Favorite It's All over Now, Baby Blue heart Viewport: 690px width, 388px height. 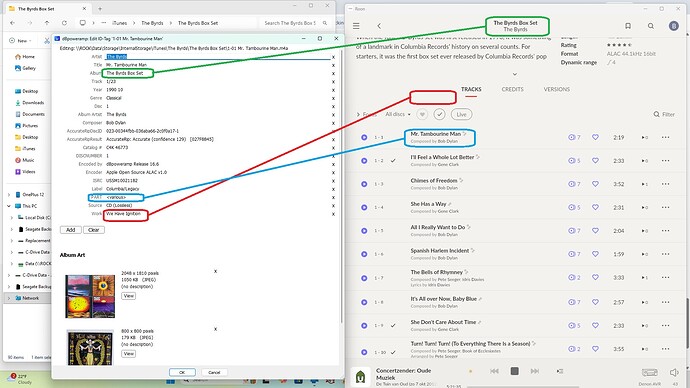(595, 302)
